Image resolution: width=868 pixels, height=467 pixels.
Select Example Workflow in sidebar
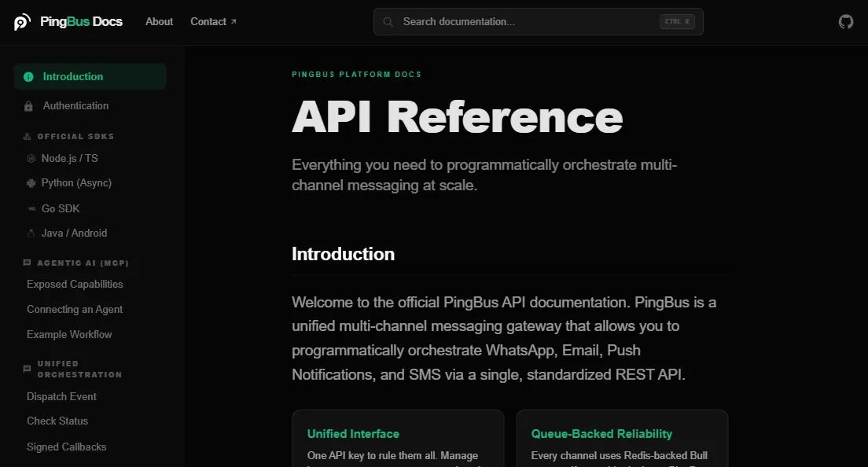pos(69,334)
